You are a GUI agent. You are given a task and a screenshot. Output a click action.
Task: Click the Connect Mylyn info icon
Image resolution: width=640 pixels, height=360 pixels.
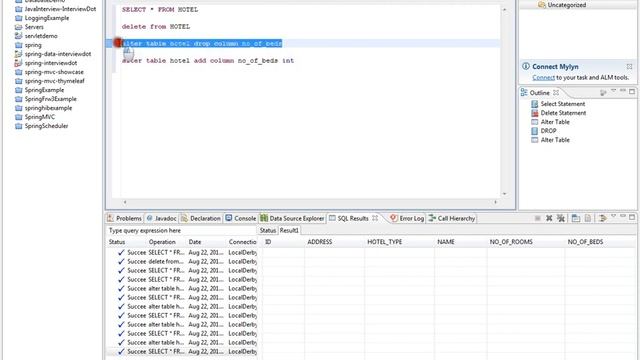[526, 66]
